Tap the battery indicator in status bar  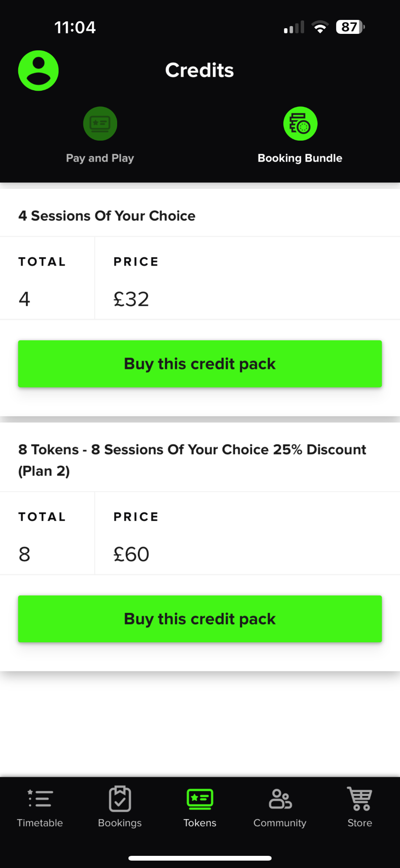point(351,27)
